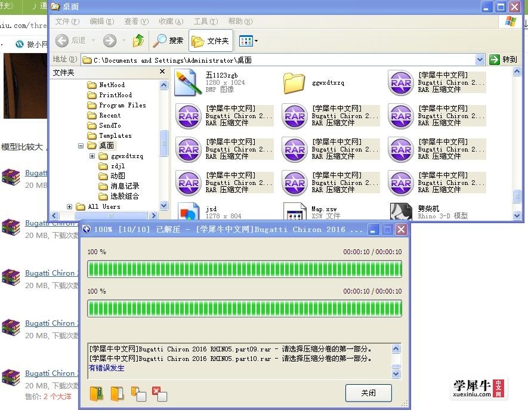Expand the ggwxdtxzq node in folder tree

pos(92,156)
